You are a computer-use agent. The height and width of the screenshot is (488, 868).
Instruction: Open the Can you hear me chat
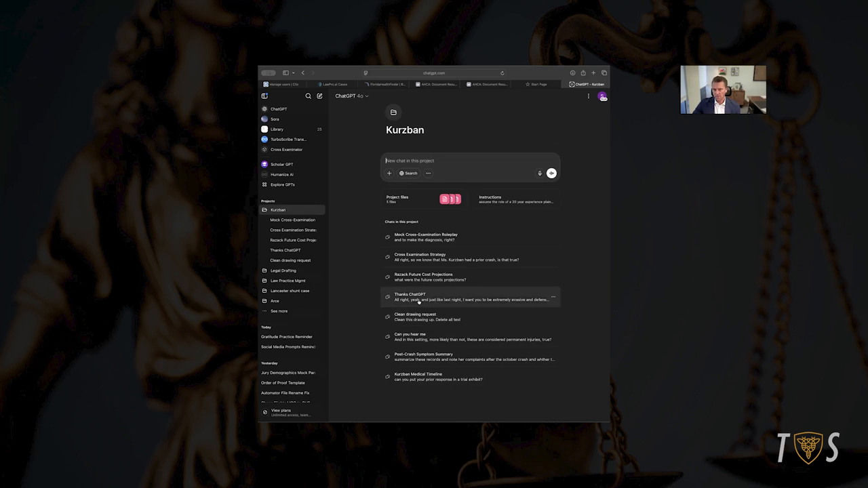(470, 337)
